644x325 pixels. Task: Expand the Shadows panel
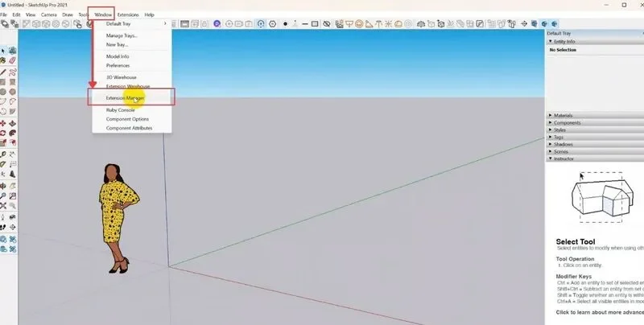595,145
